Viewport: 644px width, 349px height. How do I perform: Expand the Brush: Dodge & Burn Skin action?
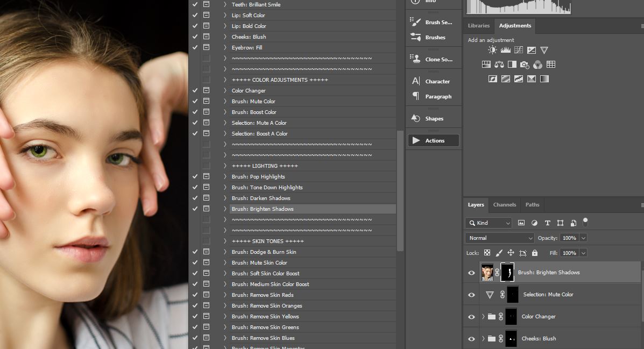coord(225,252)
